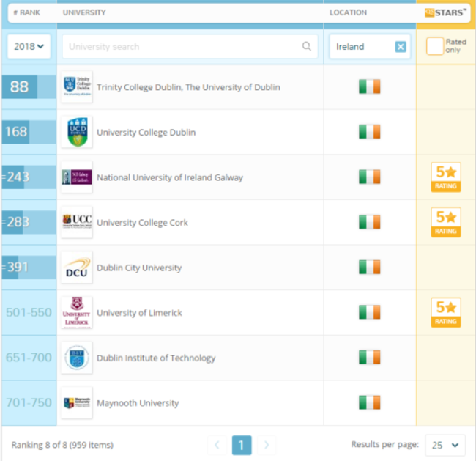The height and width of the screenshot is (461, 476).
Task: Click the University College Dublin crest logo
Action: click(x=77, y=133)
